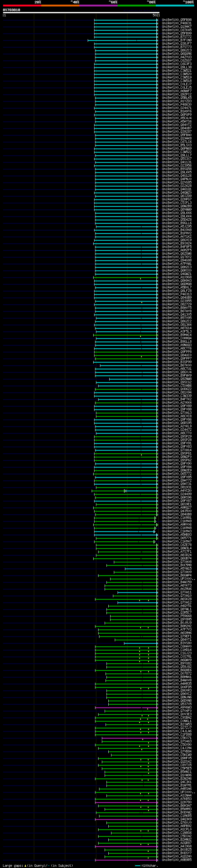Viewport: 197px width, 868px height.
Task: Click the cyan ~100% identity legend swatch
Action: 175,6
